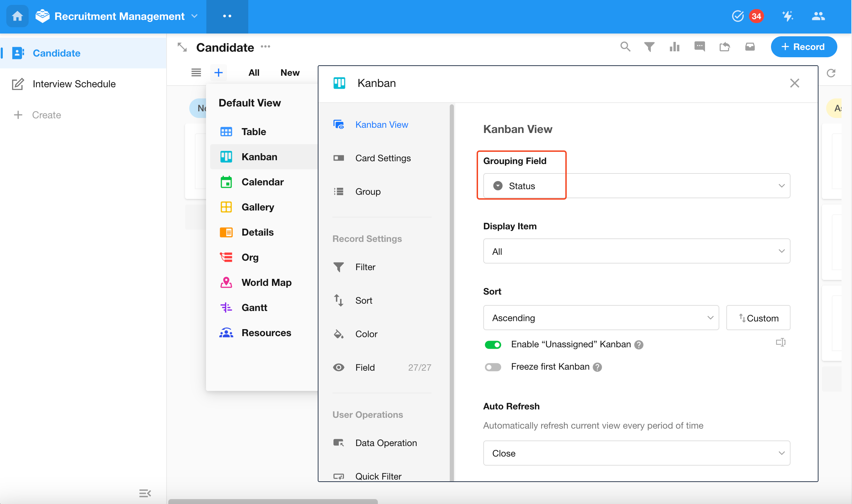Viewport: 852px width, 504px height.
Task: Select Calendar view type
Action: click(264, 182)
